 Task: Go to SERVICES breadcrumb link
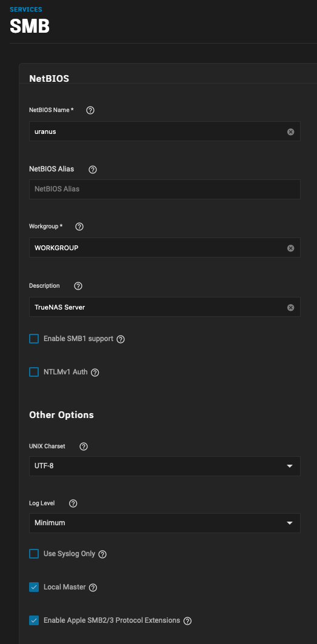pos(26,9)
